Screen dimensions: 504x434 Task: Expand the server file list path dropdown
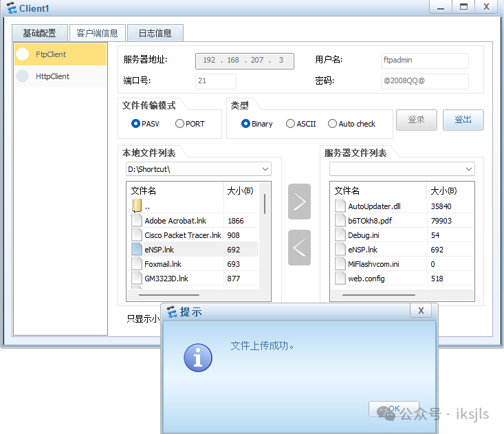469,169
